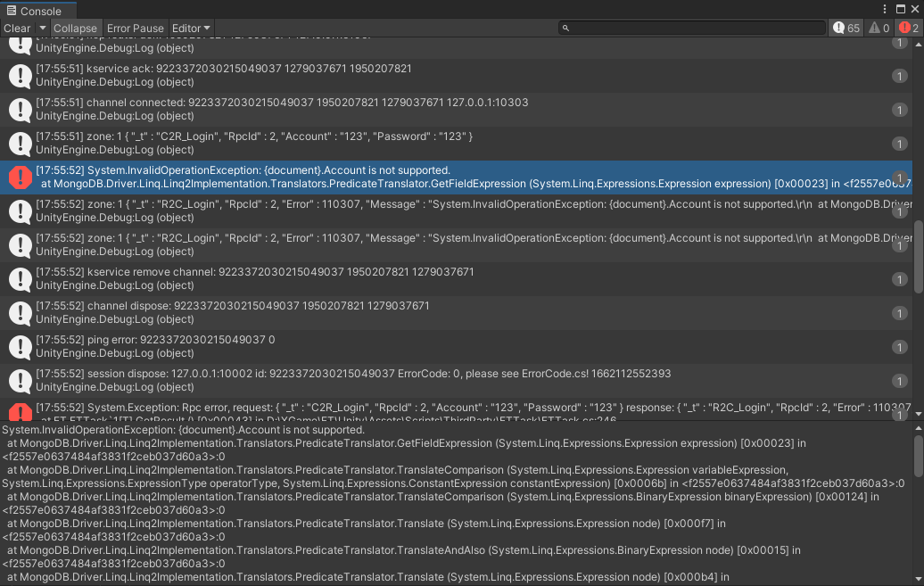Click the count badge on the C2R_Login row
This screenshot has width=924, height=586.
click(899, 144)
